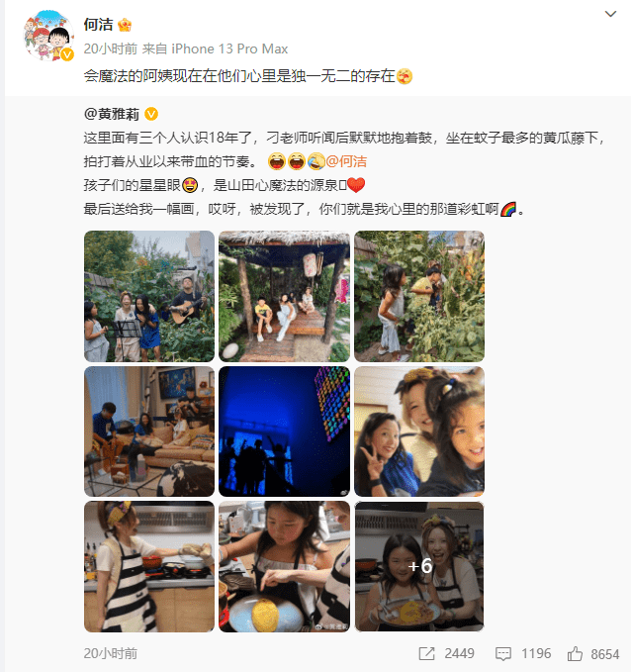Like the post with thumbs-up icon
631x672 pixels.
click(575, 653)
